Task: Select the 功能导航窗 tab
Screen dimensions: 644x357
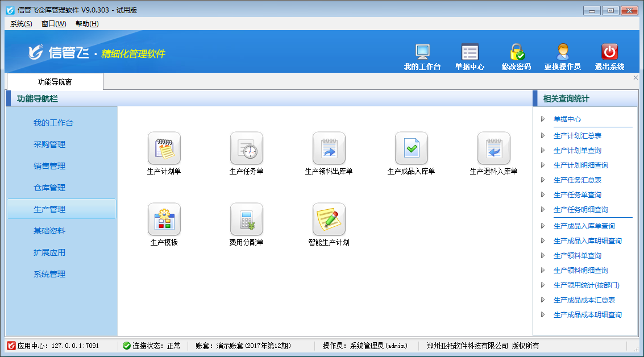Action: [55, 82]
